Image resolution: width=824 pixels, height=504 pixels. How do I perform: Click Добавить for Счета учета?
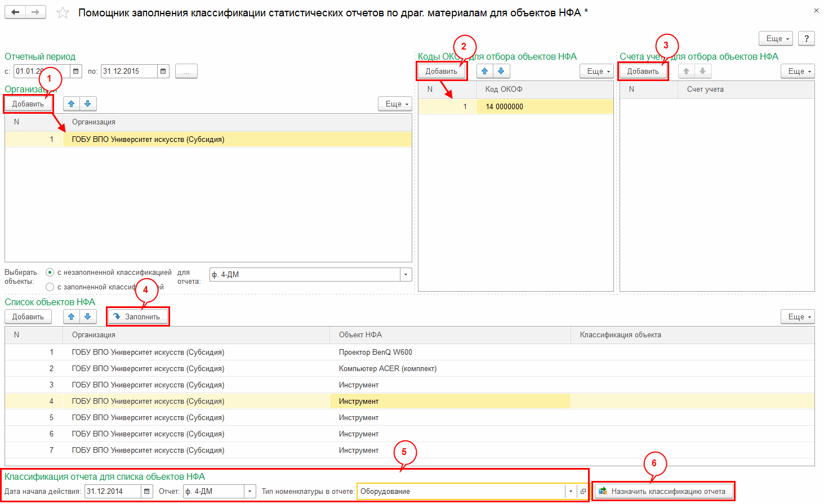pyautogui.click(x=643, y=71)
